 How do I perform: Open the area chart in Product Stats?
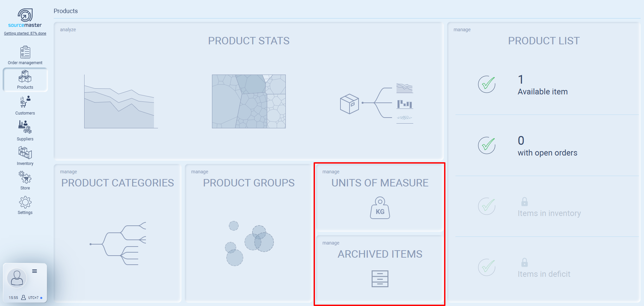(121, 101)
